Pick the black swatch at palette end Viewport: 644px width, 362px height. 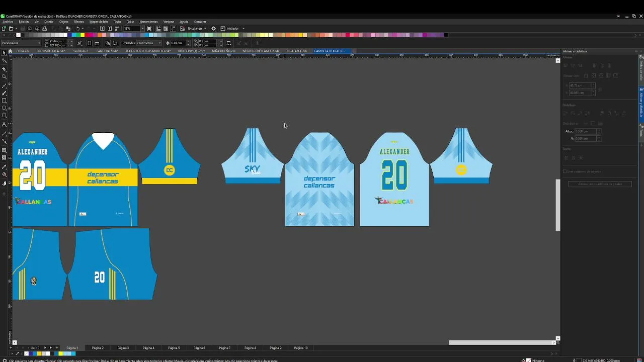click(x=446, y=35)
